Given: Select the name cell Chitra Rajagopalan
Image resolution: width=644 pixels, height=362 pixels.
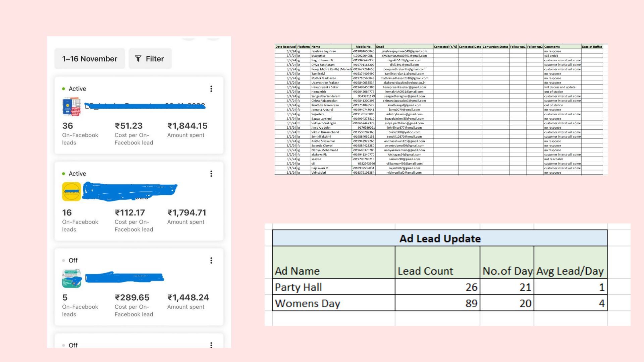Looking at the screenshot, I should click(x=331, y=101).
